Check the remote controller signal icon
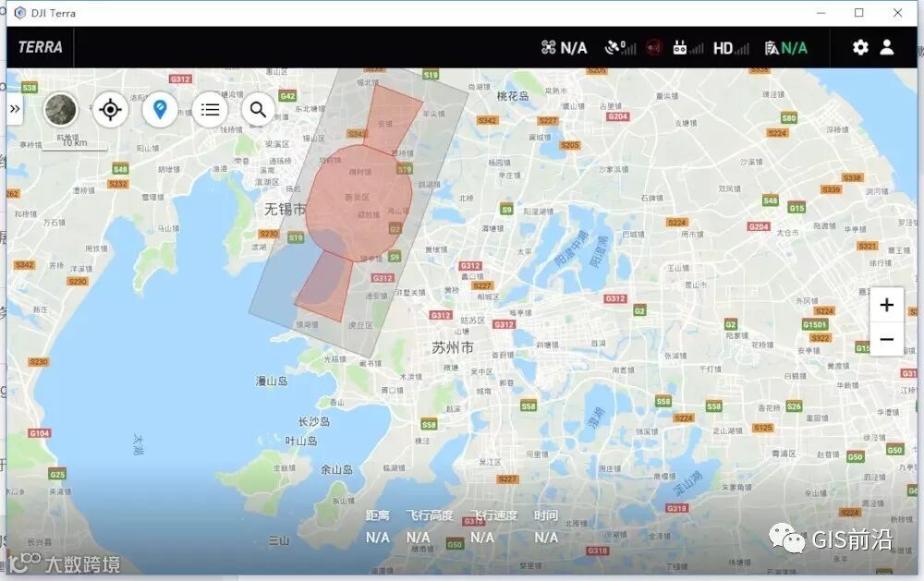 click(687, 48)
